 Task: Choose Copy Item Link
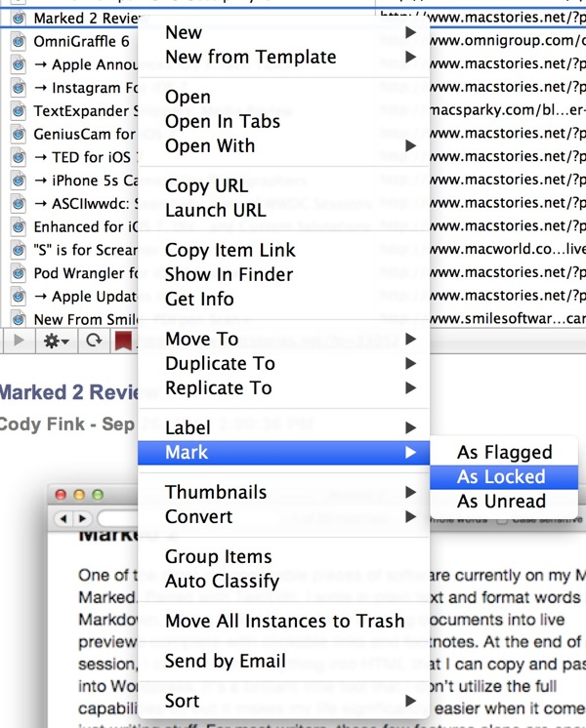click(283, 250)
